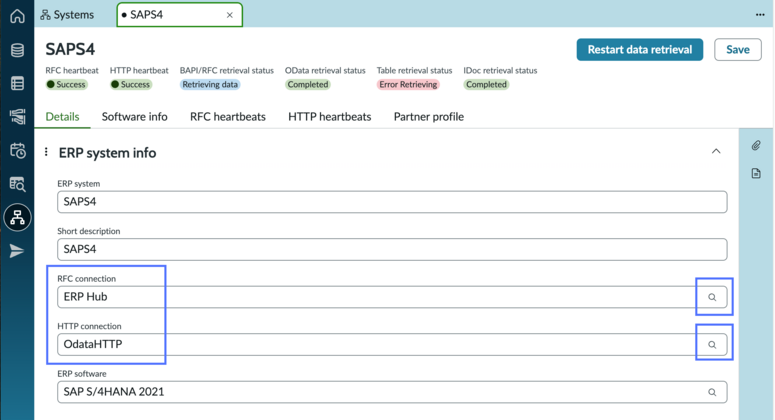Click the Error Retrieving status badge
This screenshot has height=420, width=775.
tap(408, 84)
